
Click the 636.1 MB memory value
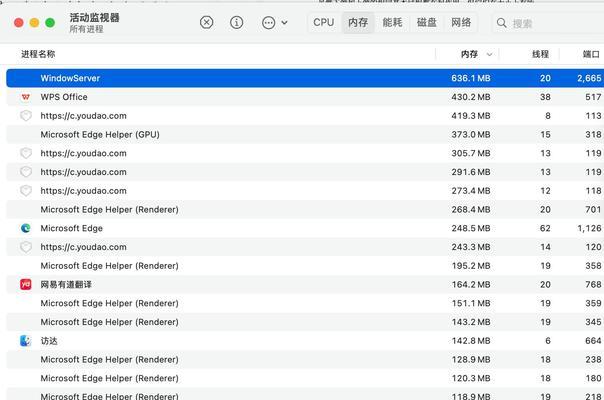tap(471, 78)
